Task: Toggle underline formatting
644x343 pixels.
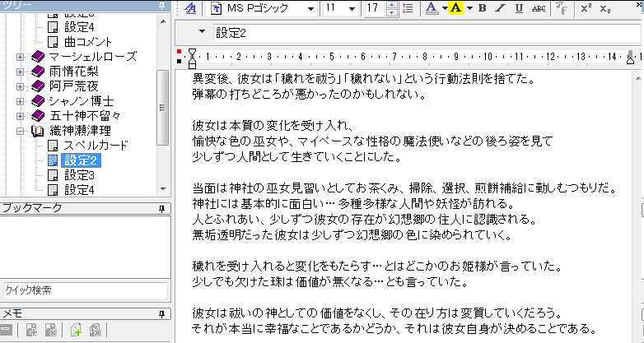Action: click(519, 8)
